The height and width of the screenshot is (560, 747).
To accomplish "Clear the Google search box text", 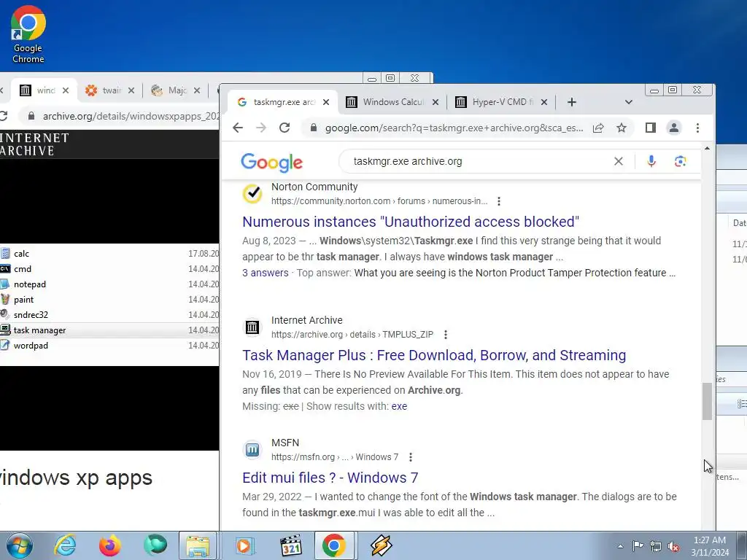I will [x=619, y=161].
